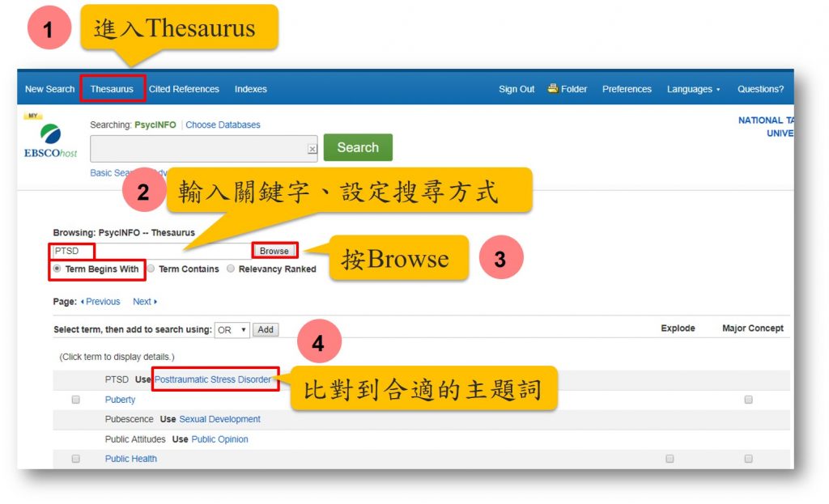Go to Next page

tap(145, 301)
